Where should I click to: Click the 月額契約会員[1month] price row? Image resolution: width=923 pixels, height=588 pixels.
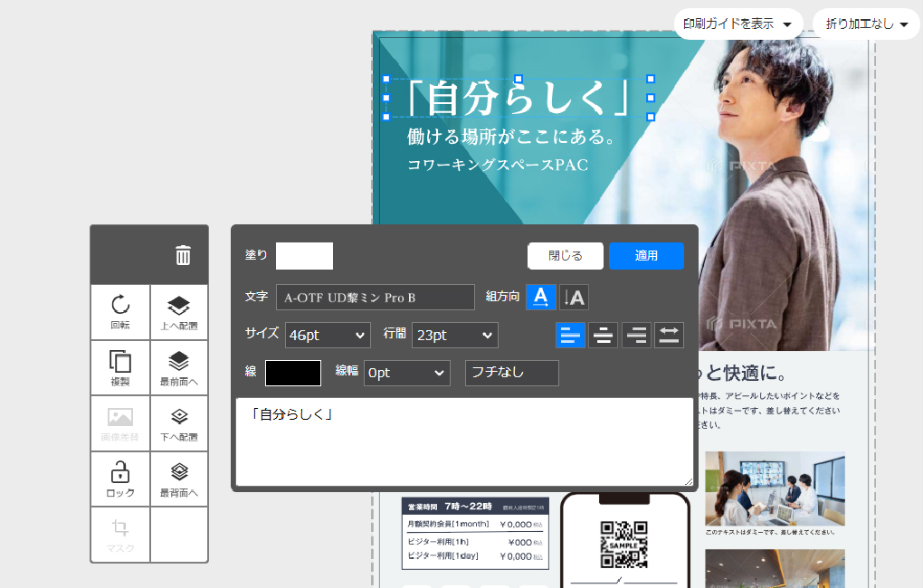(475, 524)
